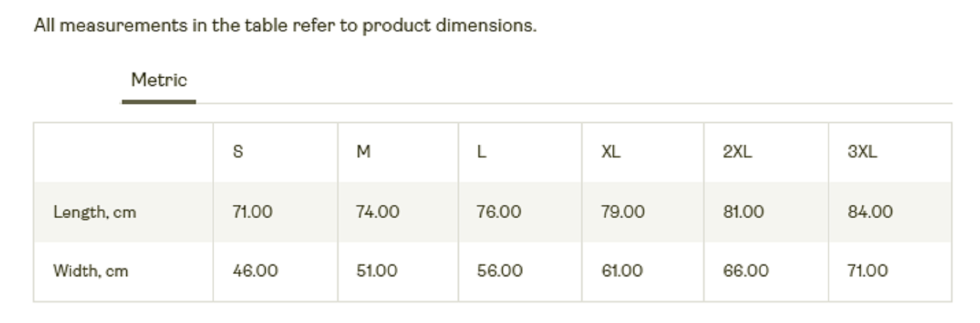Select the 79.00 length cell for XL
980x323 pixels.
tap(643, 212)
